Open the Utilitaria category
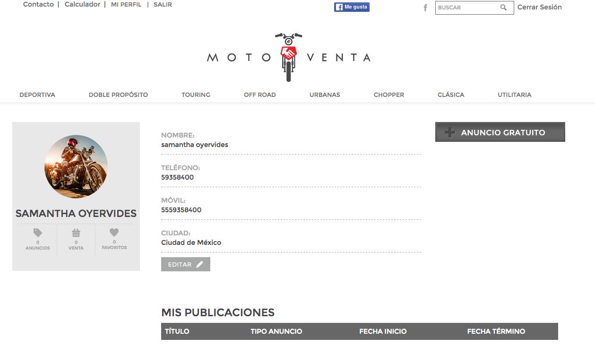 click(x=514, y=95)
